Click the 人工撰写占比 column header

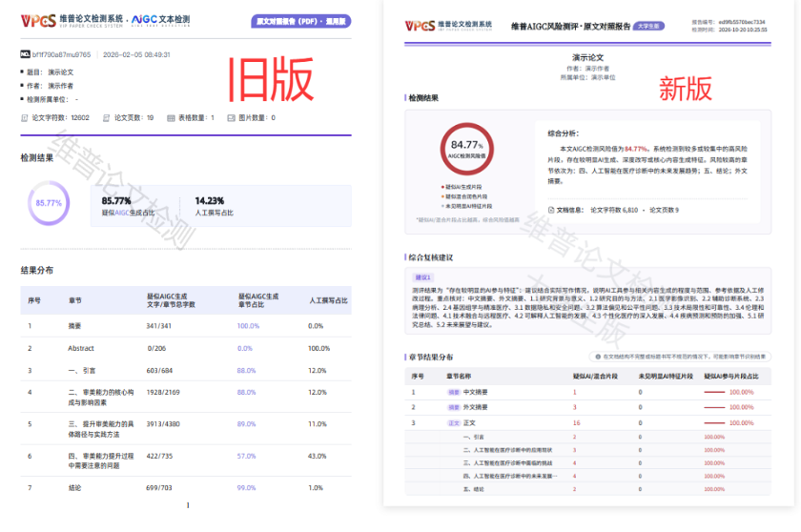pyautogui.click(x=328, y=300)
